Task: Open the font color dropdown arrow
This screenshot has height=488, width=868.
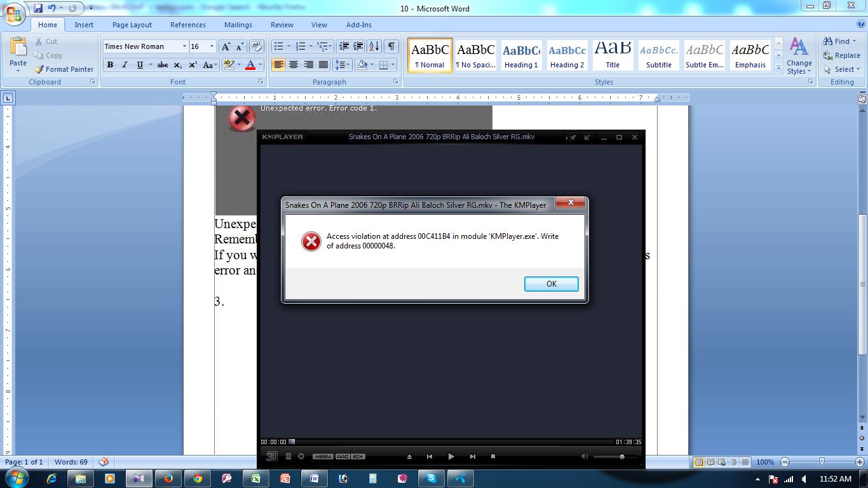Action: click(x=261, y=65)
